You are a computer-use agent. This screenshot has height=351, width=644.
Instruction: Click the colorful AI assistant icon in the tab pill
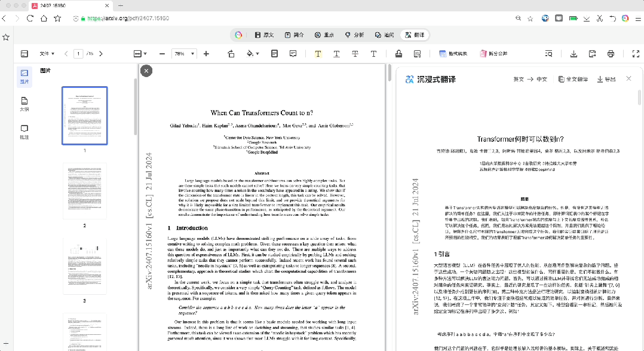238,35
